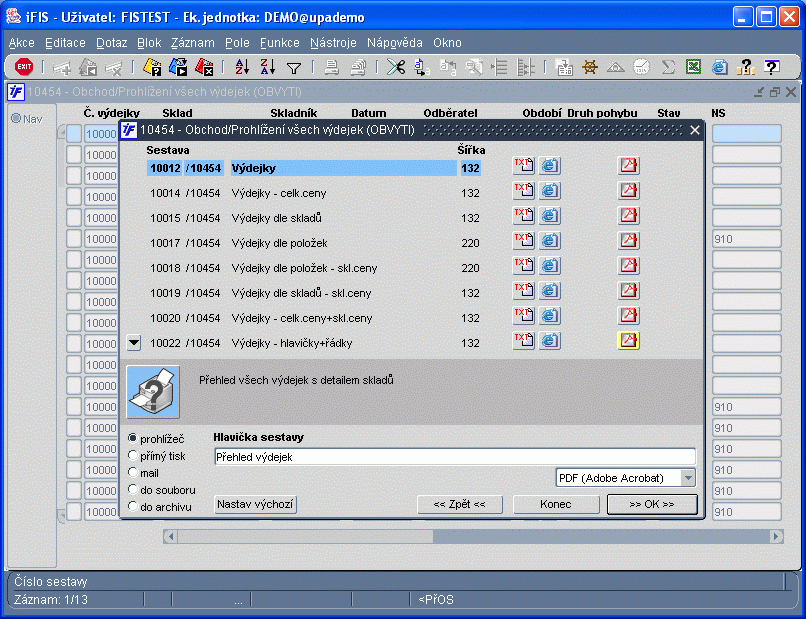Click browser icon for report 10019
The height and width of the screenshot is (619, 806).
coord(549,290)
